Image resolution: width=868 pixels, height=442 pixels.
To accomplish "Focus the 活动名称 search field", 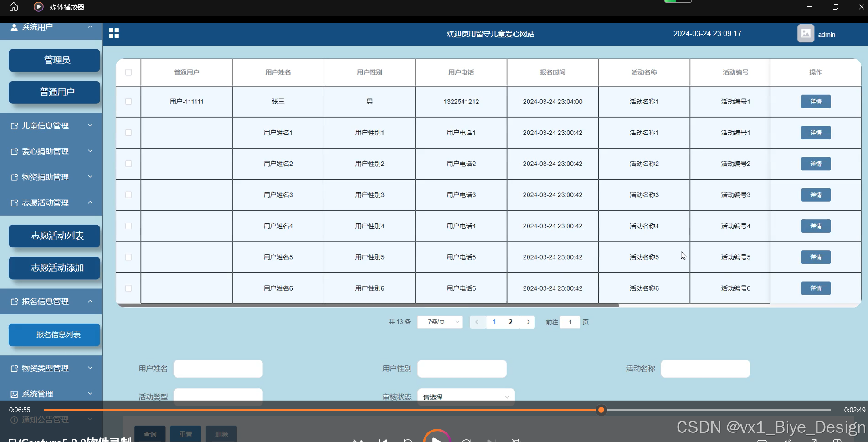I will pos(705,369).
